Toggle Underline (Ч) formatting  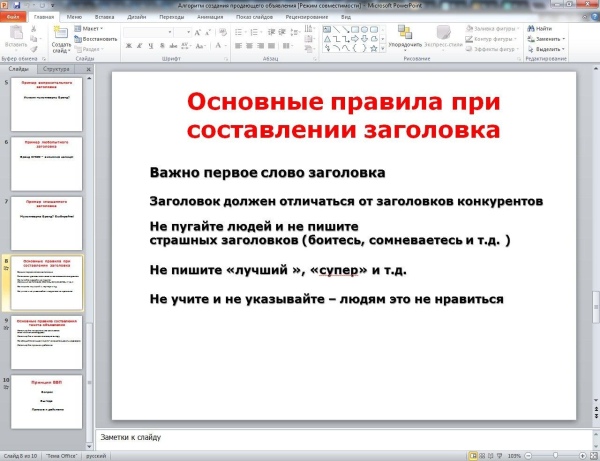point(149,46)
